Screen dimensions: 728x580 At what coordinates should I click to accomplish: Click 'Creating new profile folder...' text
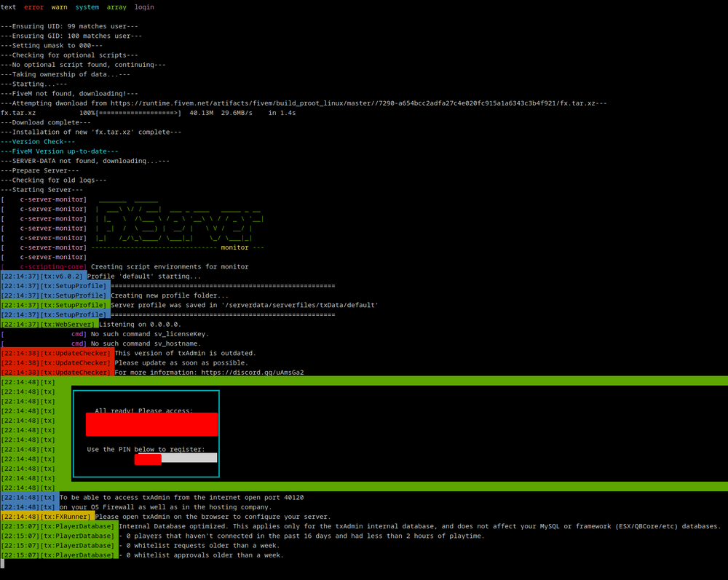tap(170, 295)
